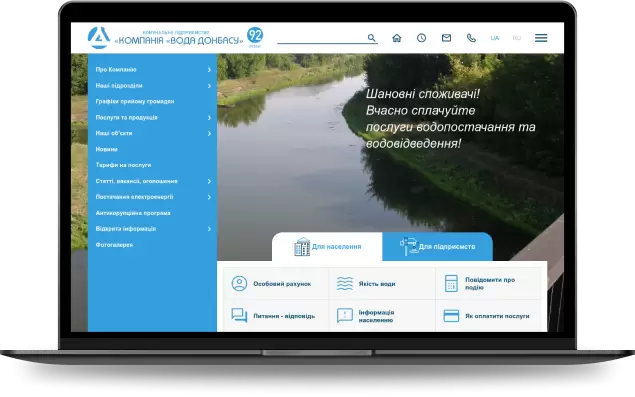Expand the Про Компанію submenu arrow
The image size is (635, 397).
209,70
